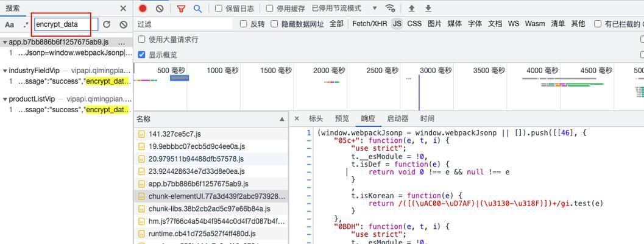This screenshot has width=644, height=244.
Task: Select the 全部 resource type filter
Action: pyautogui.click(x=336, y=24)
